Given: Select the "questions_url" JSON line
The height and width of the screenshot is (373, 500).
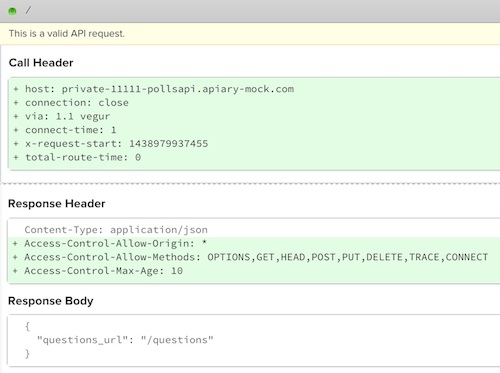Looking at the screenshot, I should (125, 340).
